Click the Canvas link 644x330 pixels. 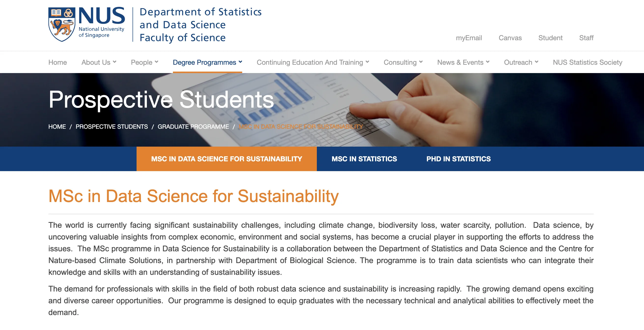click(510, 38)
